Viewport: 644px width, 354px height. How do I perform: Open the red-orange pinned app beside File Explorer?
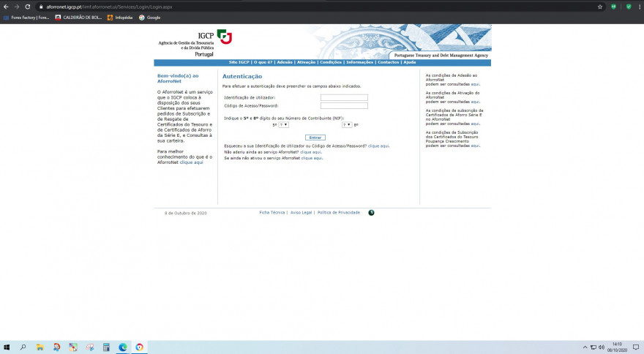pos(56,347)
